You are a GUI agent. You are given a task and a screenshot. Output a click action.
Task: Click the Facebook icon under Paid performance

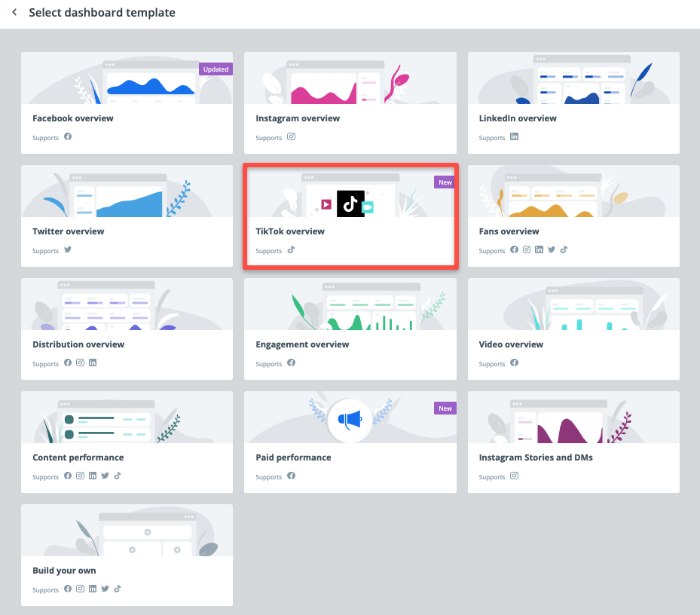tap(291, 476)
